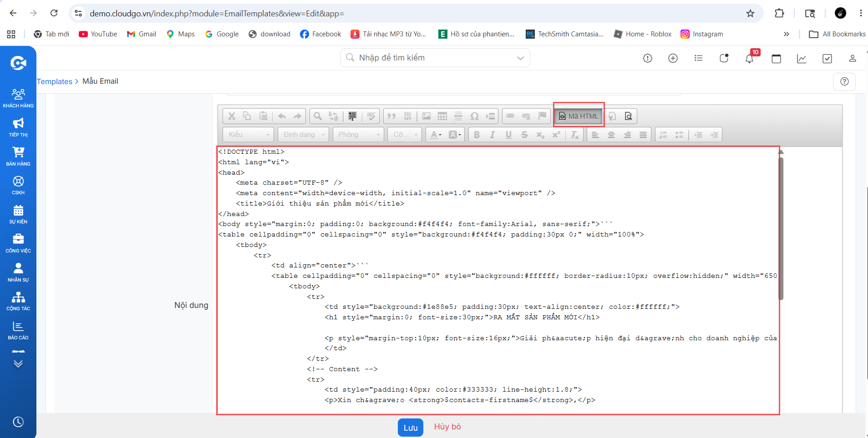Viewport: 868px width, 438px height.
Task: Open the BÁO CÁO sidebar module
Action: coord(18,331)
